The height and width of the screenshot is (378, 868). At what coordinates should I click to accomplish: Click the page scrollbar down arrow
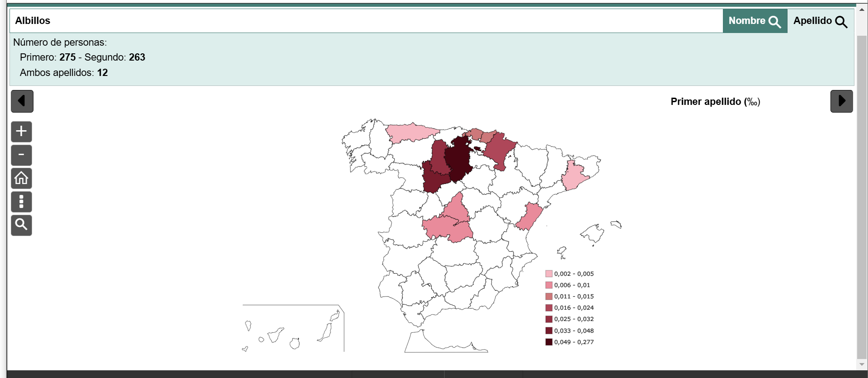[x=862, y=364]
